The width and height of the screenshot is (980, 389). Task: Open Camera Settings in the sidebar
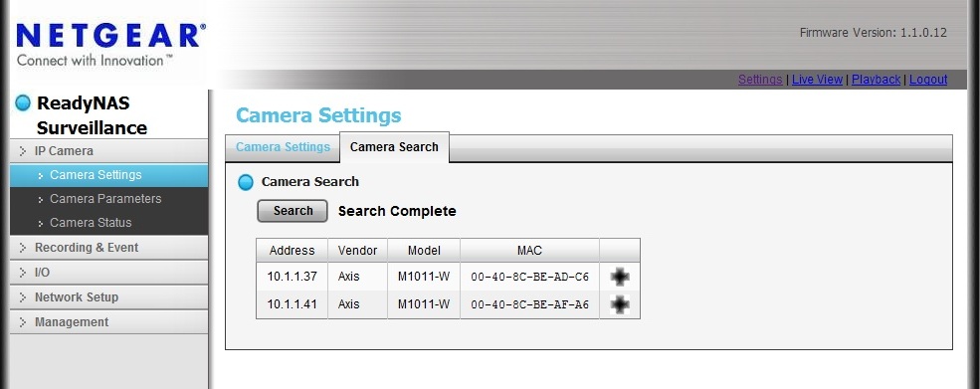click(x=108, y=175)
